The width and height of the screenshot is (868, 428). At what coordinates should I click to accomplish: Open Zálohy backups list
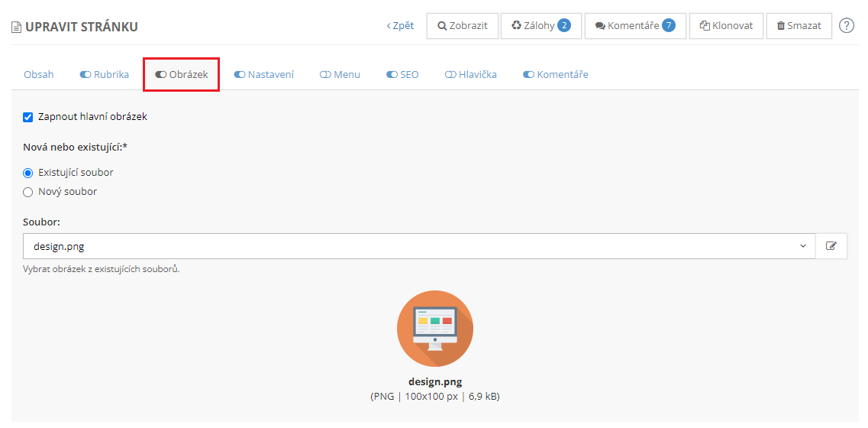coord(540,25)
